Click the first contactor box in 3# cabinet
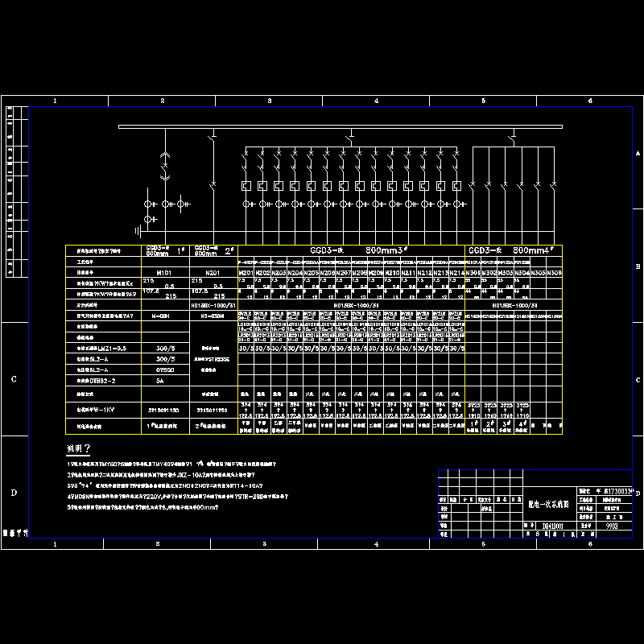This screenshot has width=644, height=644. pyautogui.click(x=246, y=186)
